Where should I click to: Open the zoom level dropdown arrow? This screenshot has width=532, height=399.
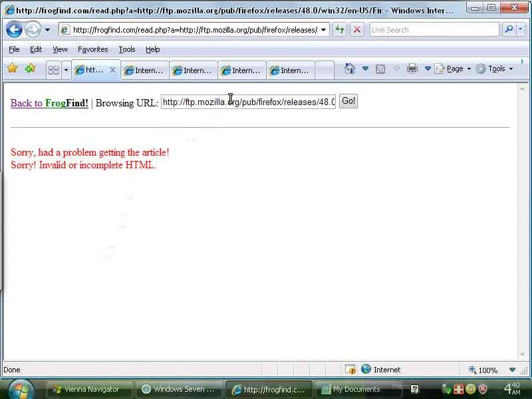(x=512, y=370)
